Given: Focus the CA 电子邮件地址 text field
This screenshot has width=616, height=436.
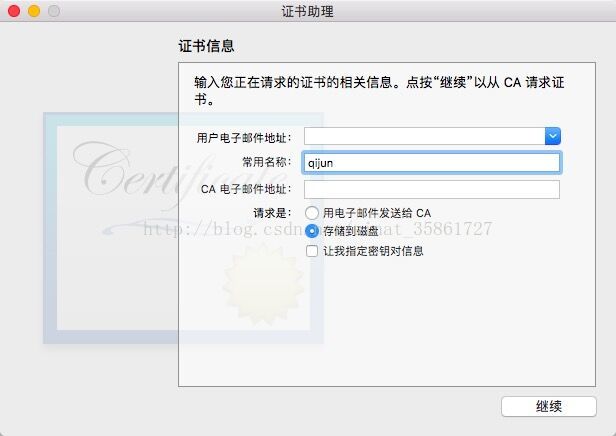Looking at the screenshot, I should tap(432, 190).
